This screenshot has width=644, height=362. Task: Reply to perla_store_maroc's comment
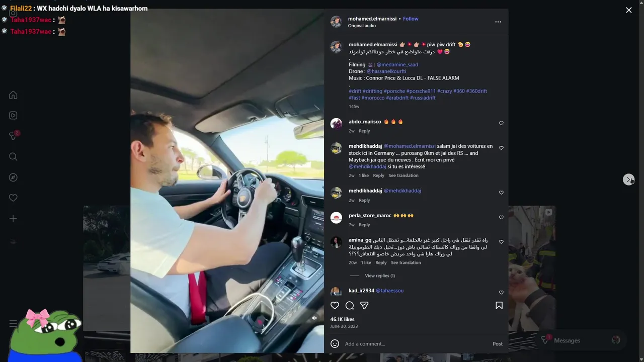click(x=364, y=225)
